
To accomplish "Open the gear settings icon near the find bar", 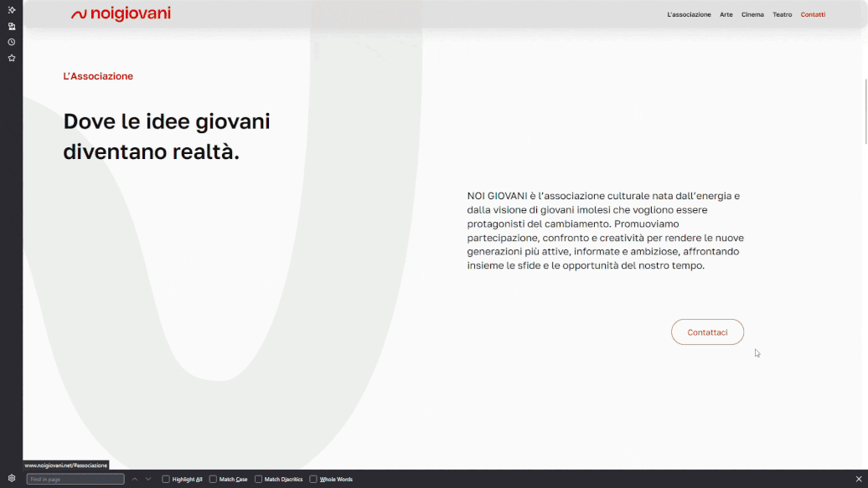I will coord(11,478).
